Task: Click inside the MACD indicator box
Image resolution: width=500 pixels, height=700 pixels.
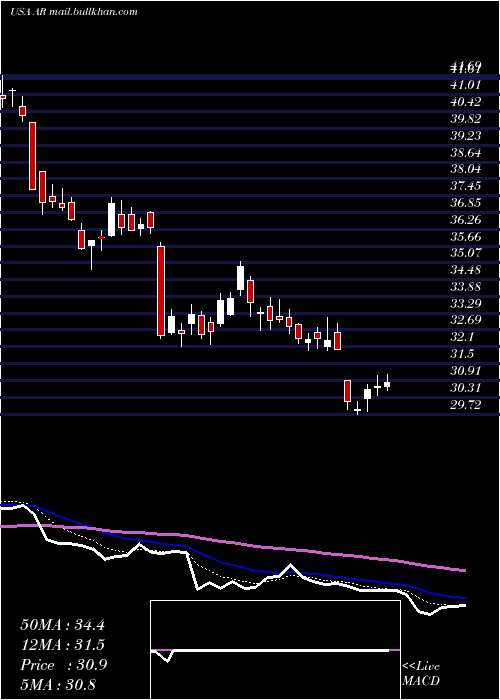Action: [x=275, y=650]
